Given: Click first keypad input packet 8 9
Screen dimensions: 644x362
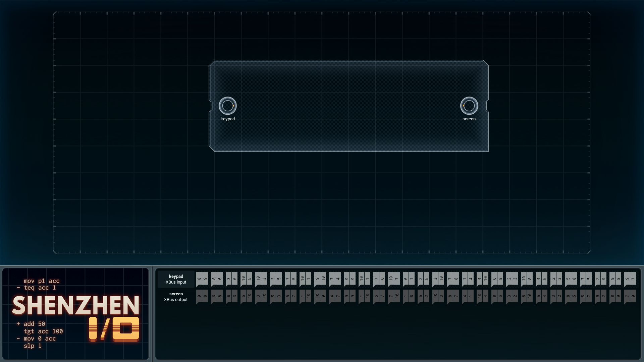Looking at the screenshot, I should [x=202, y=279].
